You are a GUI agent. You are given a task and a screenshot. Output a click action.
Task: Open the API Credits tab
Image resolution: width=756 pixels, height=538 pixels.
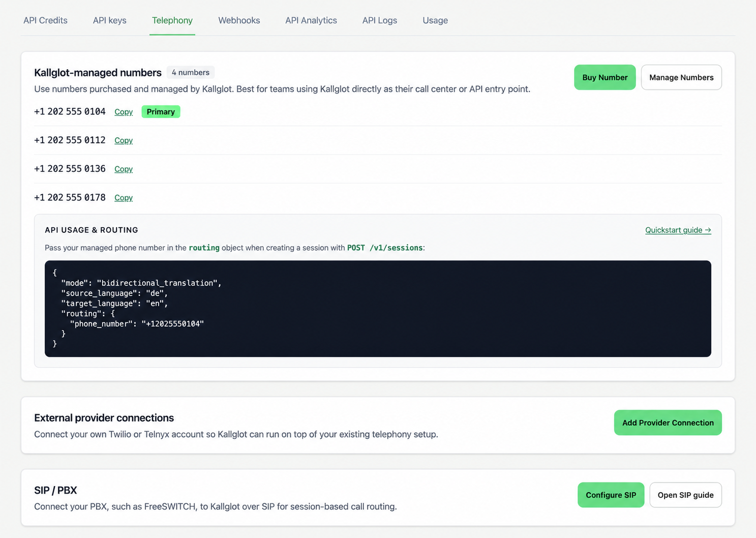pos(45,20)
